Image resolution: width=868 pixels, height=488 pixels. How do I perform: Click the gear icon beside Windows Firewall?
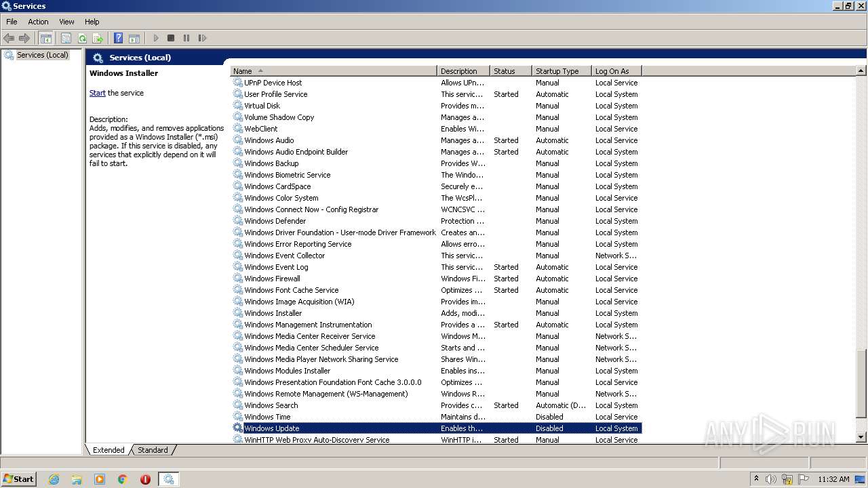click(237, 278)
